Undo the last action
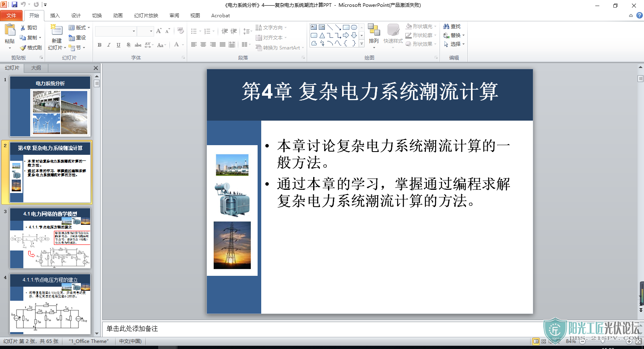Image resolution: width=644 pixels, height=349 pixels. [23, 4]
